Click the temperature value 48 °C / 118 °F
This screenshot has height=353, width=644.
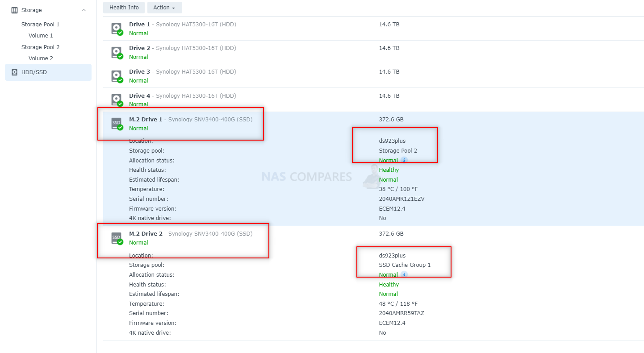(x=398, y=303)
